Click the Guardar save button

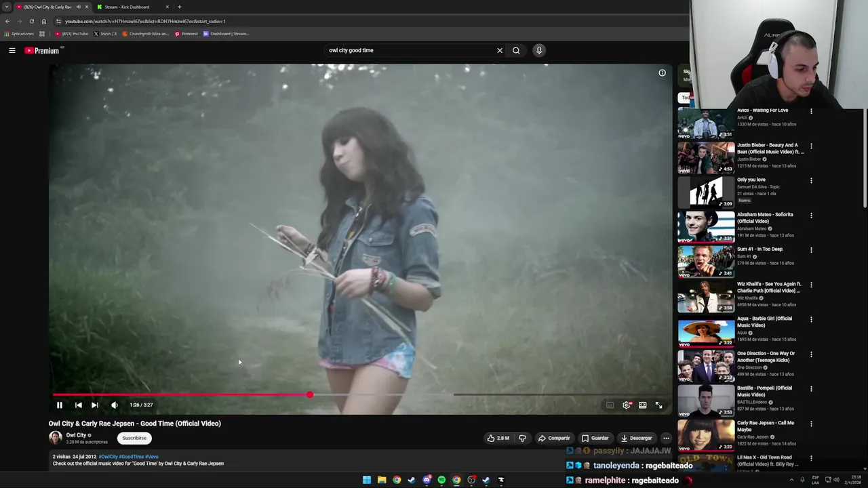[595, 438]
